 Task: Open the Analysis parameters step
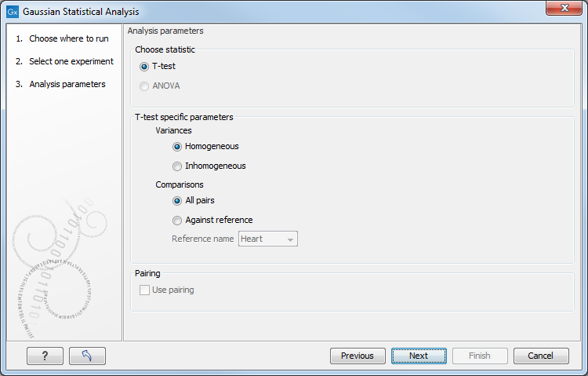coord(67,84)
